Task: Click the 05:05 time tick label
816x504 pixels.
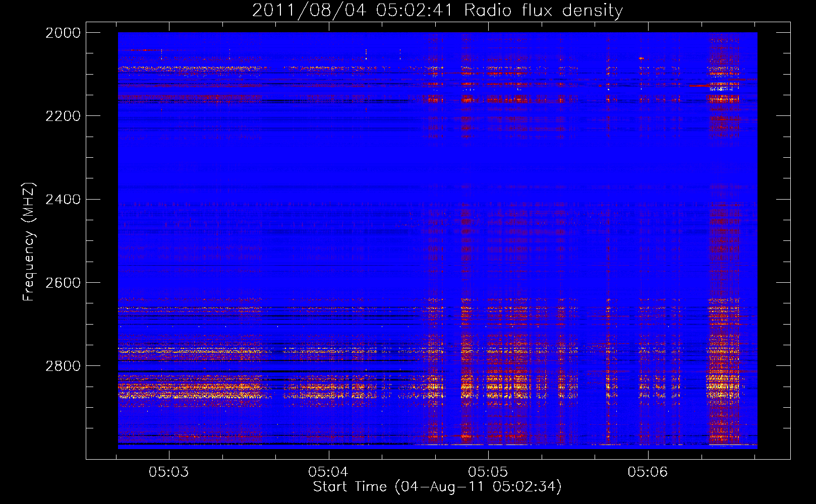Action: (488, 472)
